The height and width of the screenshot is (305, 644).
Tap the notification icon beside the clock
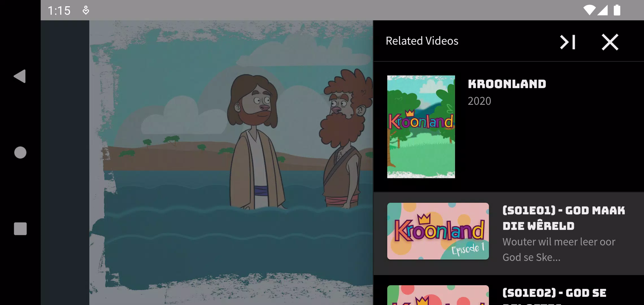click(x=86, y=10)
